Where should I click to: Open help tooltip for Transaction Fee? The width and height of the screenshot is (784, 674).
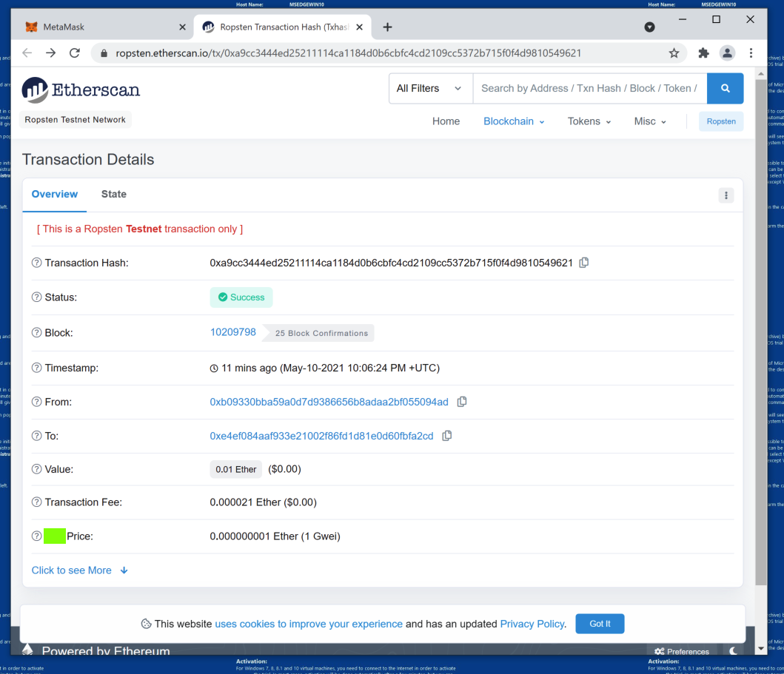(36, 502)
